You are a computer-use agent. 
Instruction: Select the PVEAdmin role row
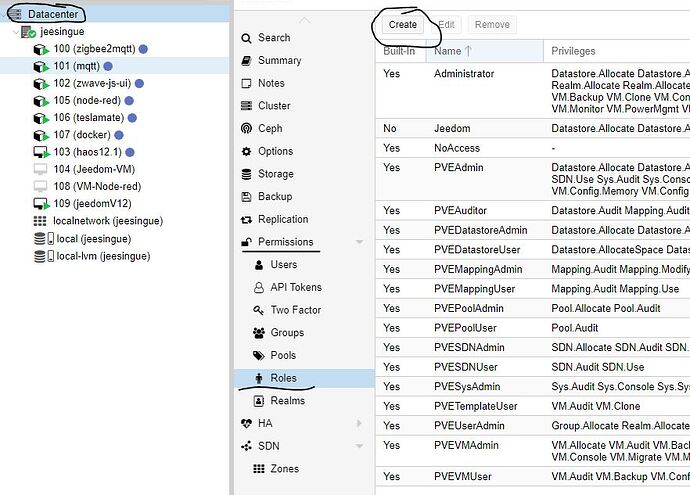click(x=533, y=179)
